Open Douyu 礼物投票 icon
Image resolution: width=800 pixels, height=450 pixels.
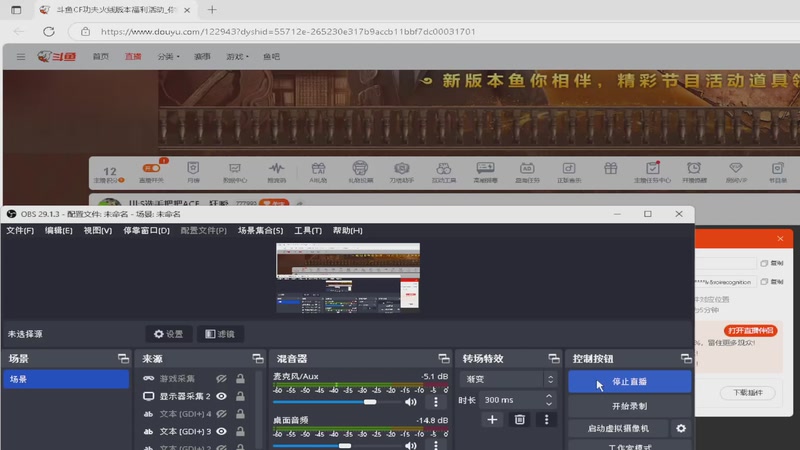click(x=360, y=172)
